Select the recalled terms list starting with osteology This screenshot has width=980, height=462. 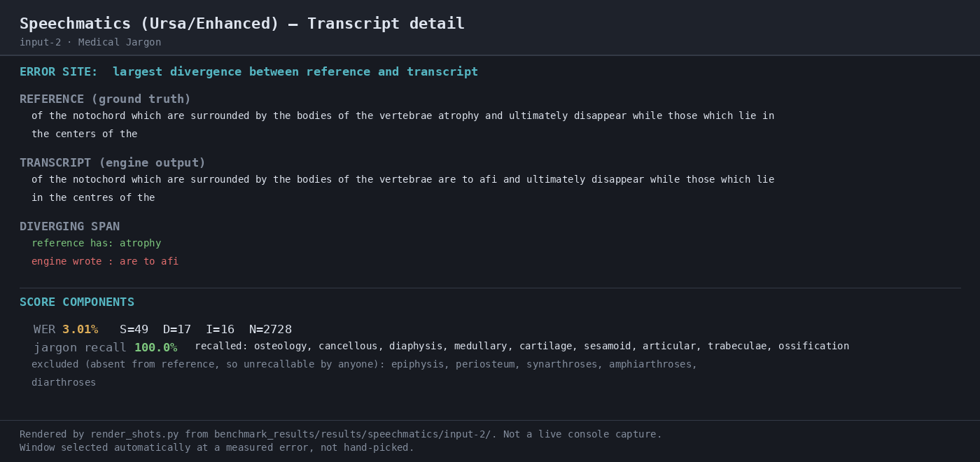[521, 346]
